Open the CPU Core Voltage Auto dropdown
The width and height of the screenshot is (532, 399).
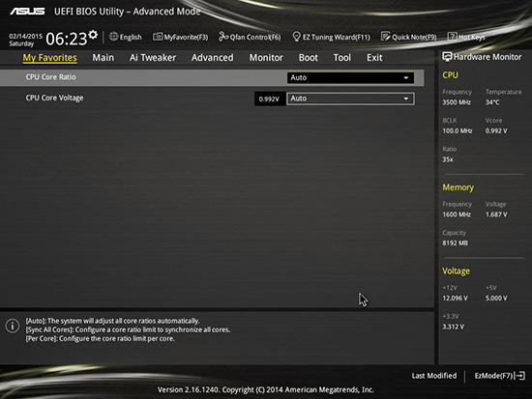point(350,99)
